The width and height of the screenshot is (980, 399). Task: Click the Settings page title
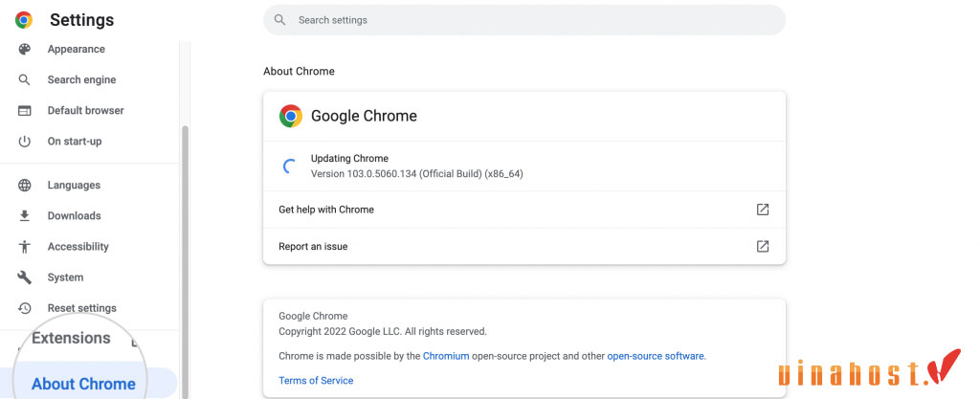82,20
